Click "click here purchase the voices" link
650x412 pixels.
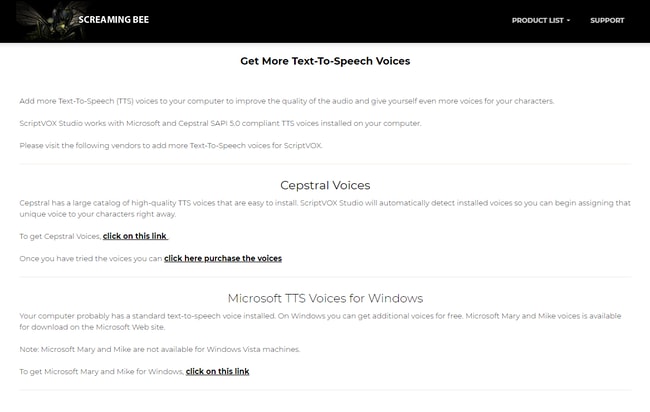[x=223, y=258]
